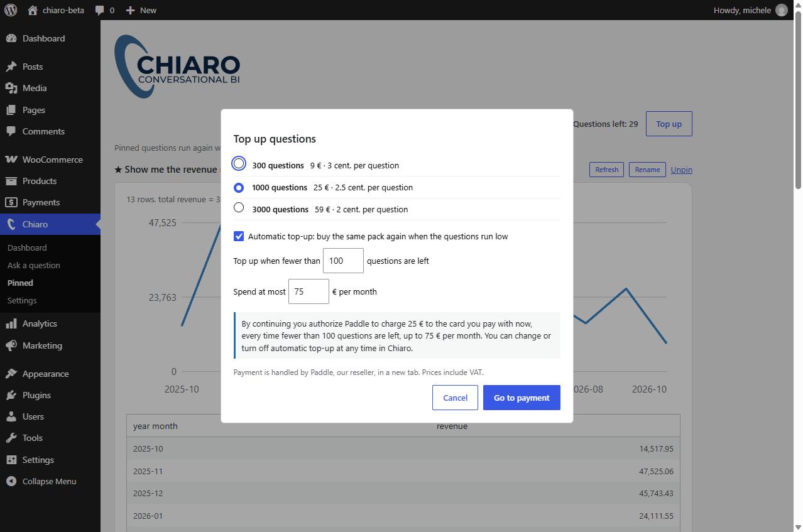Click the Users person icon
Screen dimensions: 803x532
[x=11, y=416]
